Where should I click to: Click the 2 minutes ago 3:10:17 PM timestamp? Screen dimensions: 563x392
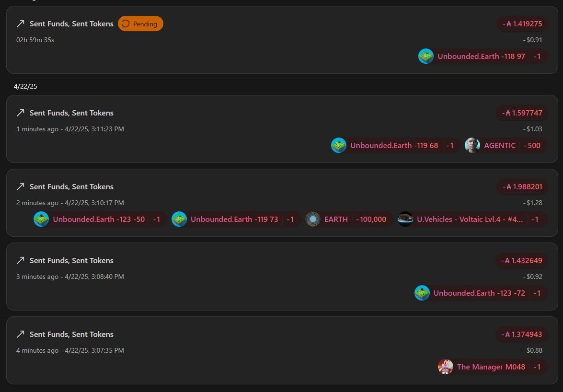tap(70, 203)
